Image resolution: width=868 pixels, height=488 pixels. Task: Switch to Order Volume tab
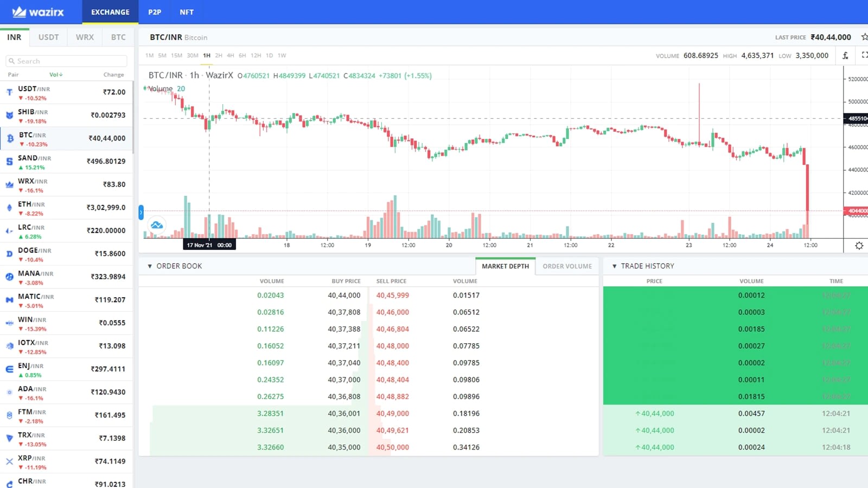[567, 266]
